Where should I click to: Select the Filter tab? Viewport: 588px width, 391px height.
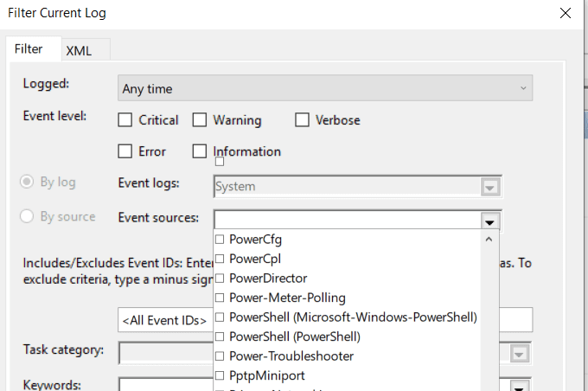coord(29,49)
